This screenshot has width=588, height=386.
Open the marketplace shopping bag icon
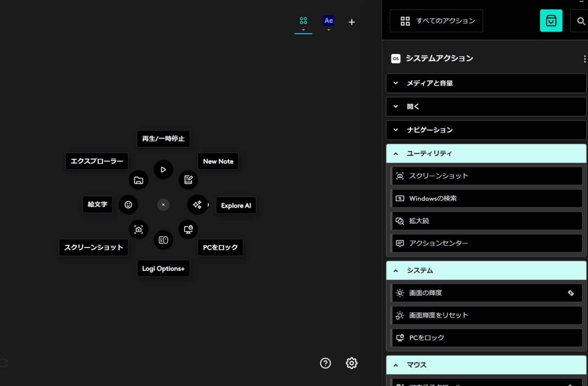pyautogui.click(x=551, y=21)
